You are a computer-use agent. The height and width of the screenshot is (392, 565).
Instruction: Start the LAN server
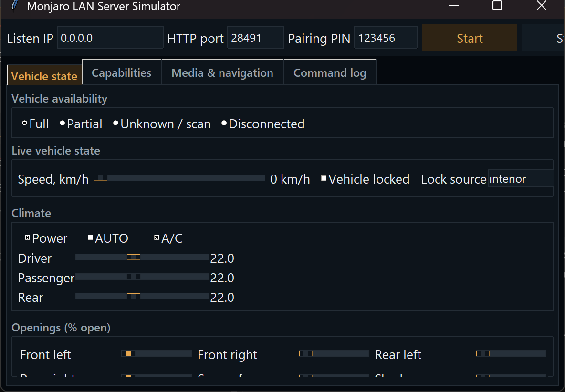[x=470, y=38]
